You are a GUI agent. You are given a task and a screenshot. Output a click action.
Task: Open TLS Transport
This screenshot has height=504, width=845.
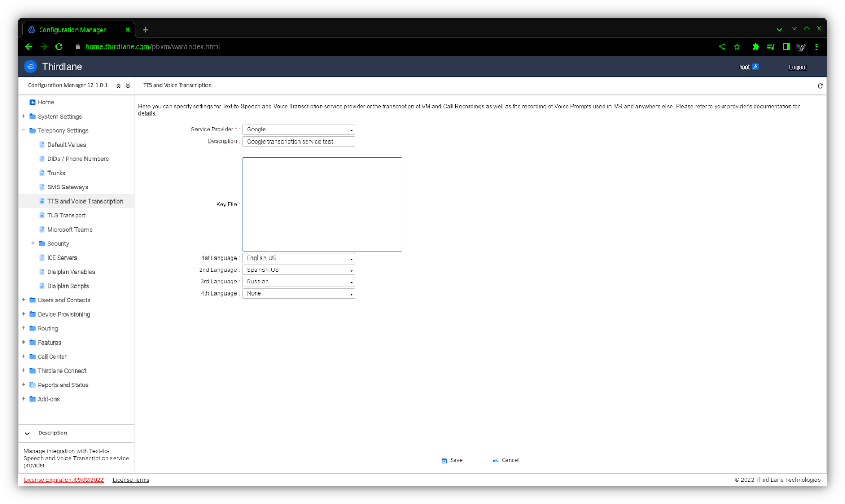[x=66, y=215]
